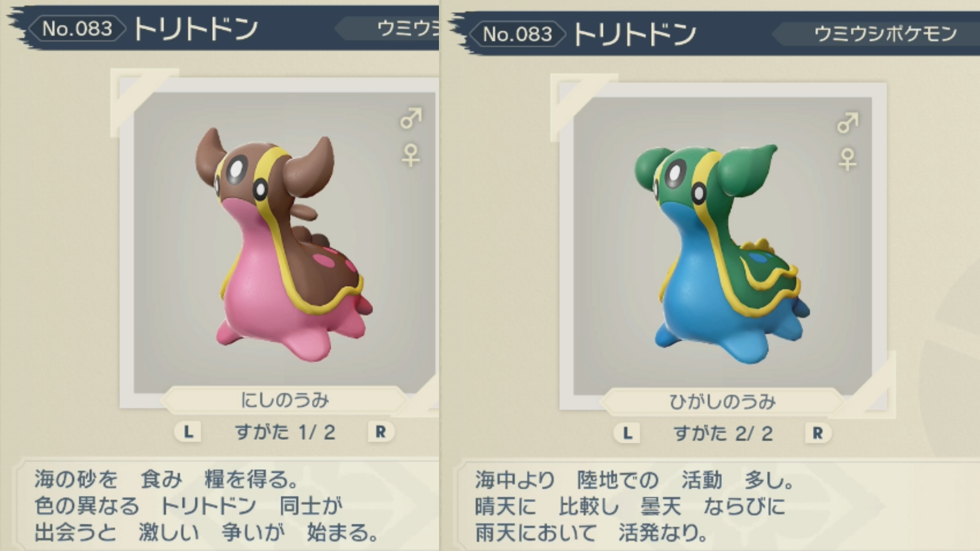Viewport: 980px width, 551px height.
Task: Click the female symbol in left panel
Action: (411, 156)
